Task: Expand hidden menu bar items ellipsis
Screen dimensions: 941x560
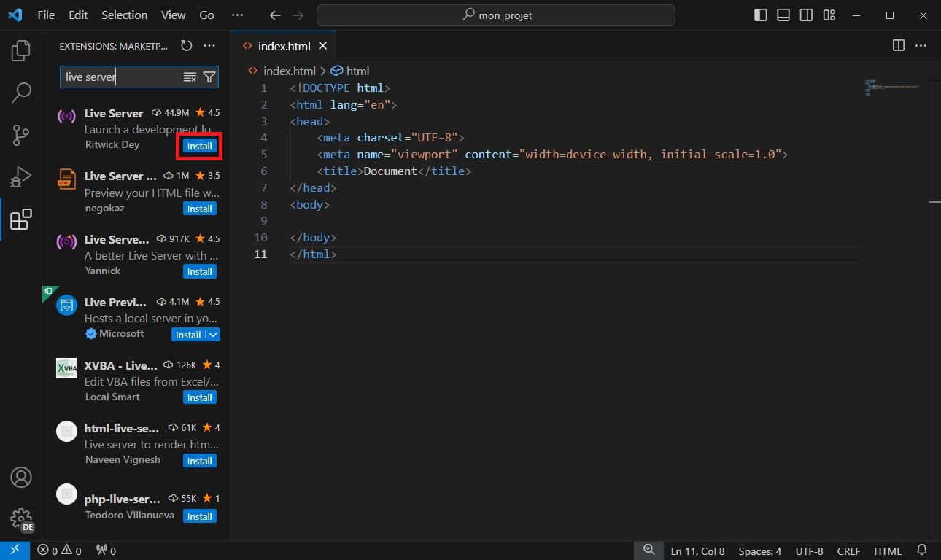Action: [x=237, y=15]
